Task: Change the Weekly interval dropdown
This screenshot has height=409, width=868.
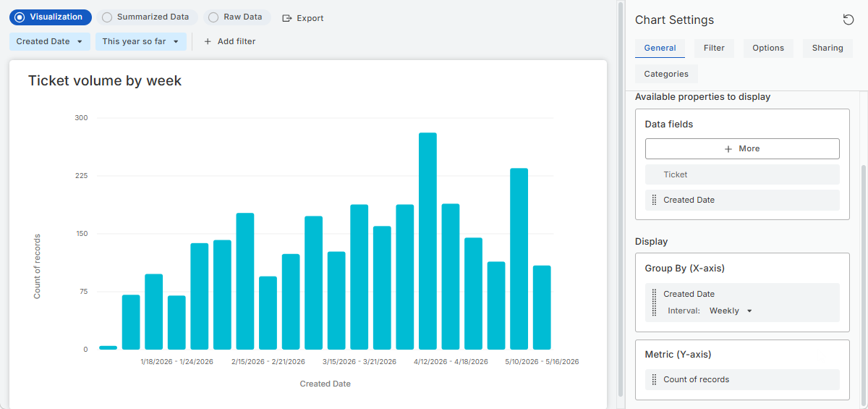Action: 731,311
